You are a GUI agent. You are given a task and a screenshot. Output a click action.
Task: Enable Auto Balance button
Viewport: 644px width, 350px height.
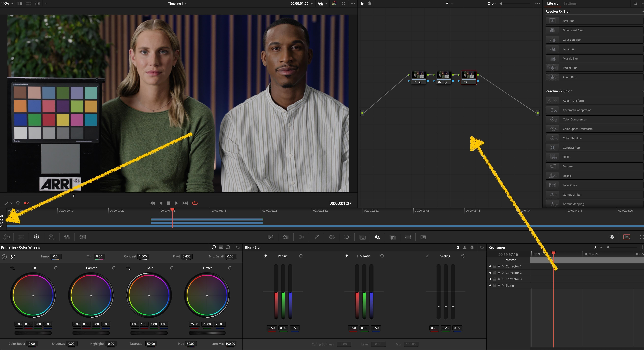coord(4,256)
